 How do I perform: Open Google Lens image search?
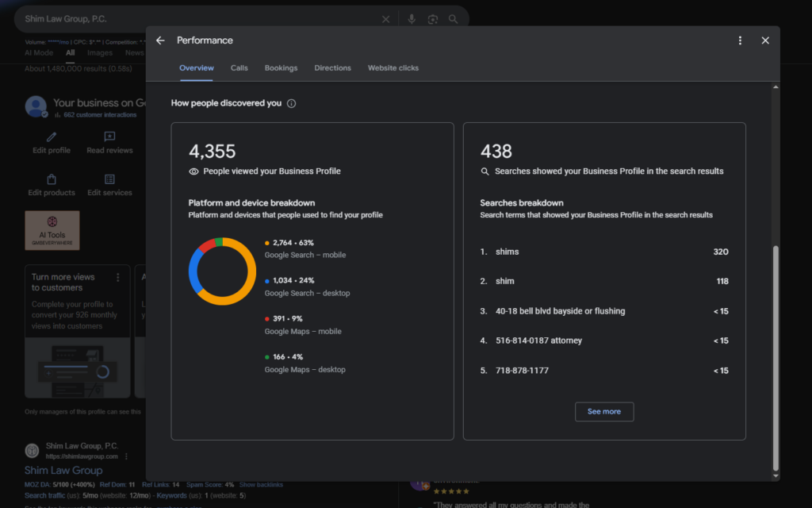(431, 18)
